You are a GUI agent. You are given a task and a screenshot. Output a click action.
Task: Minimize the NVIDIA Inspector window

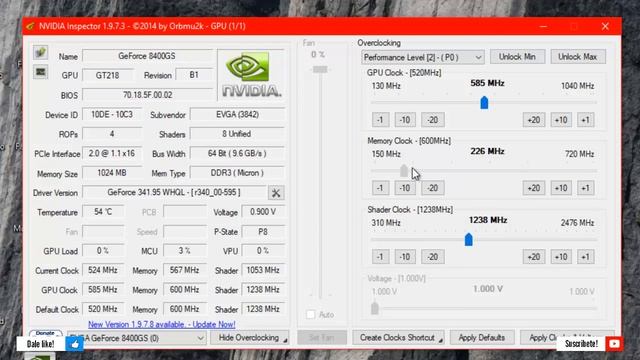pyautogui.click(x=543, y=26)
